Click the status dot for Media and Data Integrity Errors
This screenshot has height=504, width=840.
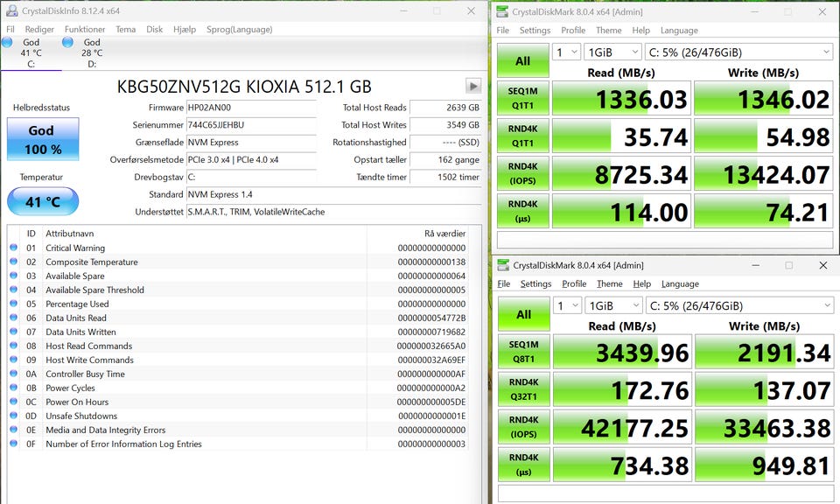[14, 429]
